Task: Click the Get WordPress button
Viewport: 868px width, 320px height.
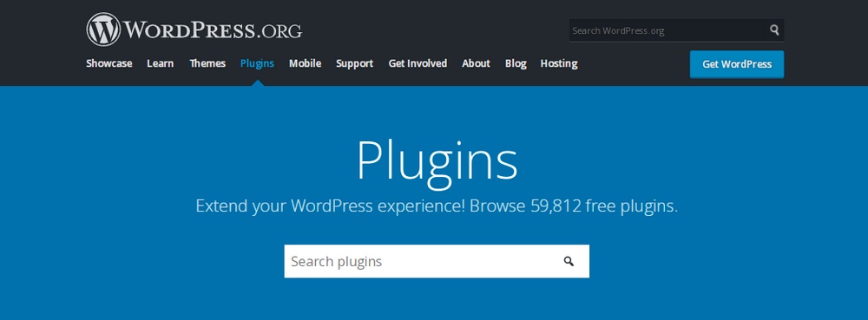Action: pos(737,64)
